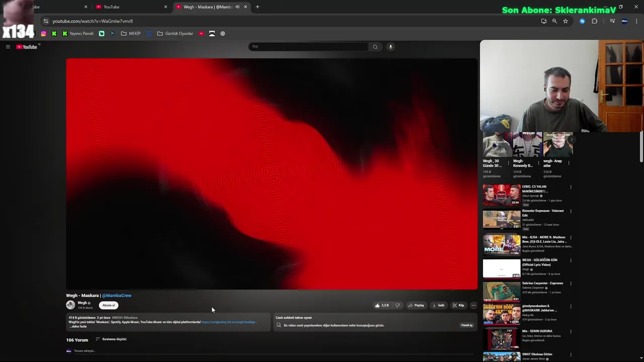Open options menu for Mix - SENIN UGRUNA

571,332
